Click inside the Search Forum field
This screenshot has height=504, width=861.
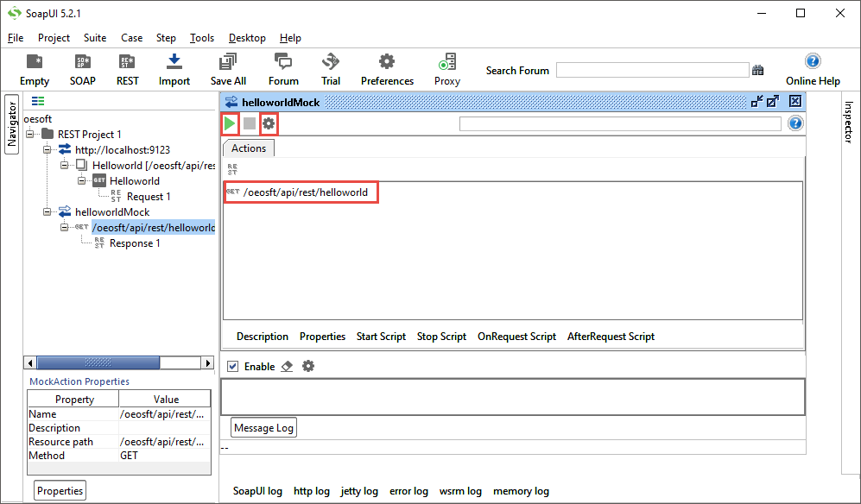(x=652, y=70)
